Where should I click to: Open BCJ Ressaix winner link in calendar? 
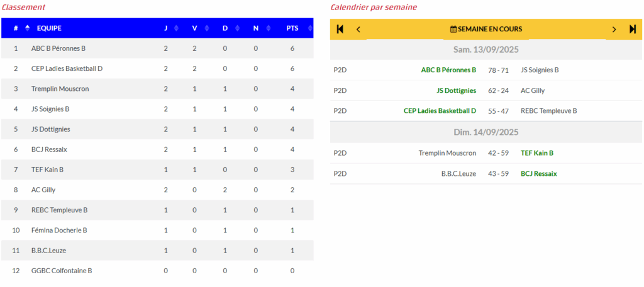[x=539, y=174]
